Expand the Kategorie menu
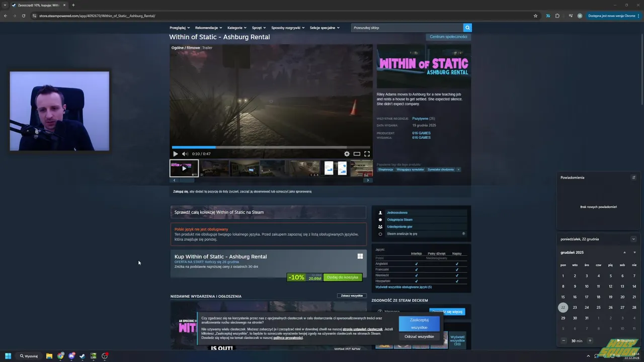The width and height of the screenshot is (644, 362). (x=236, y=28)
